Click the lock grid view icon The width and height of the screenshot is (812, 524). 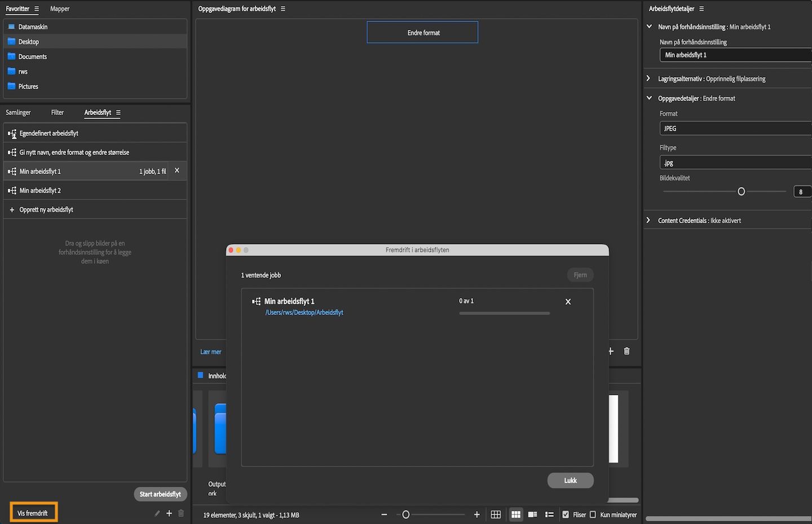point(496,515)
